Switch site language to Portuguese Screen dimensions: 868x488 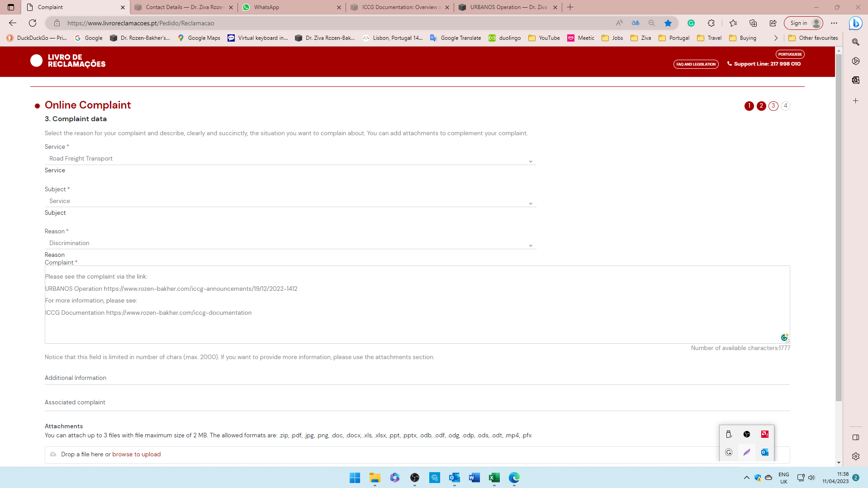pyautogui.click(x=790, y=54)
